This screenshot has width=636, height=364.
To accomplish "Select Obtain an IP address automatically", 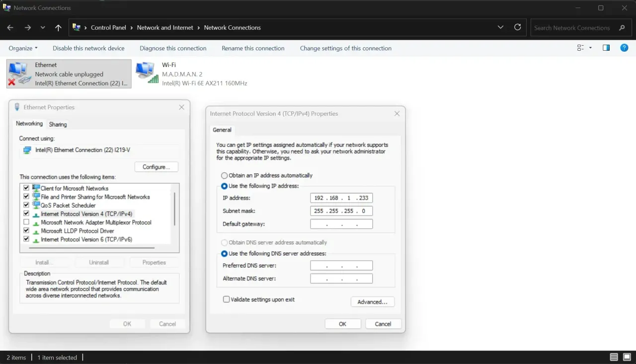I will point(225,175).
